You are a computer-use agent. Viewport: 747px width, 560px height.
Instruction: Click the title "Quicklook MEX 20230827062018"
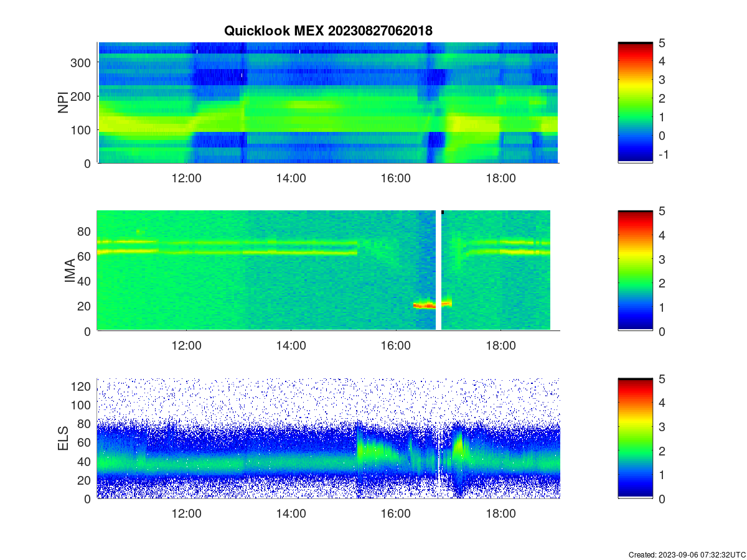coord(328,30)
